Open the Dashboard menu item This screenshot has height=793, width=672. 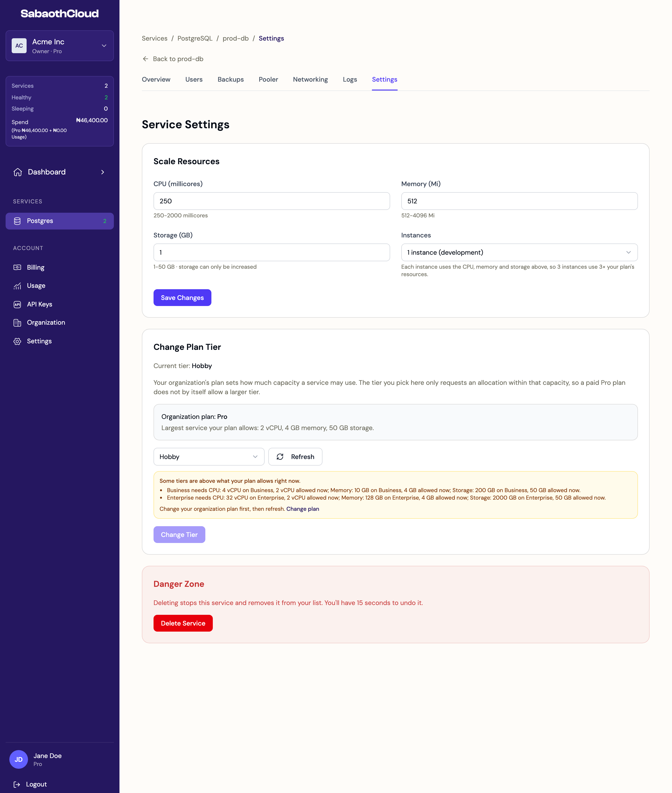pos(60,172)
